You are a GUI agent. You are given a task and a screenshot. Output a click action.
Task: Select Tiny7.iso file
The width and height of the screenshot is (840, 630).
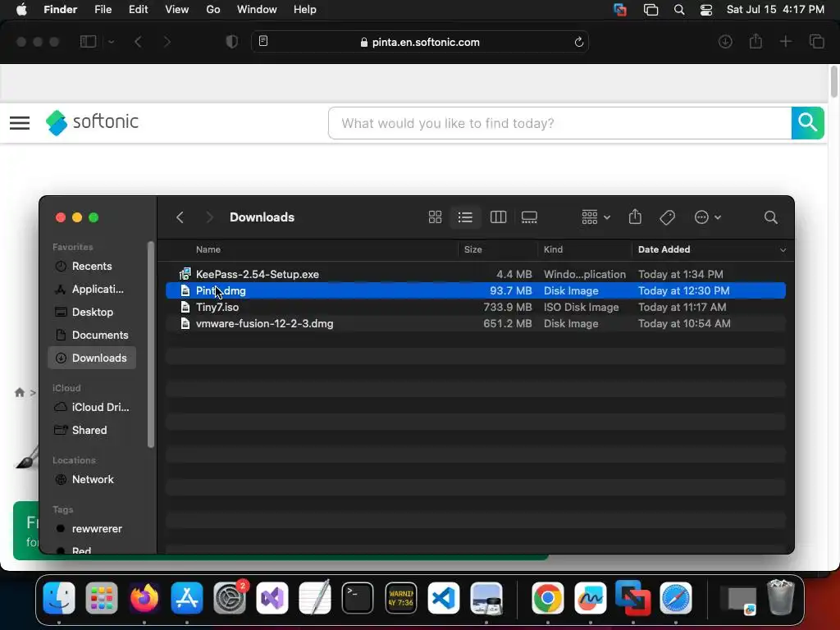tap(476, 308)
